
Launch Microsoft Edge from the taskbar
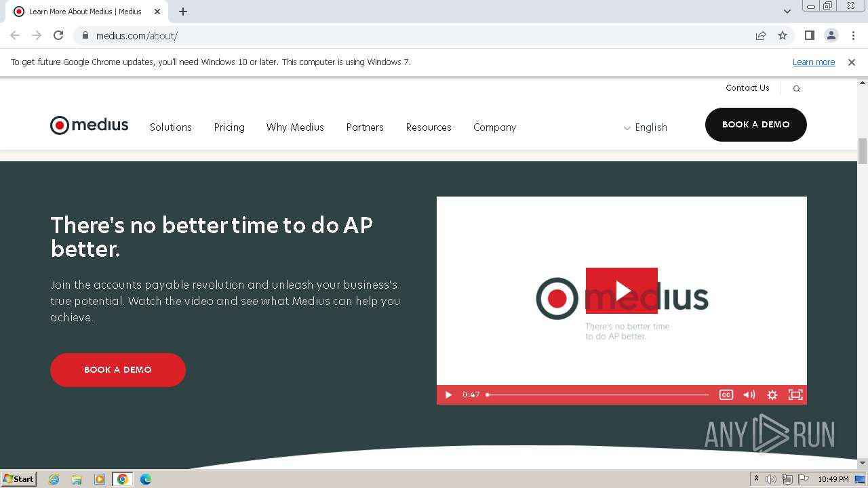point(146,479)
